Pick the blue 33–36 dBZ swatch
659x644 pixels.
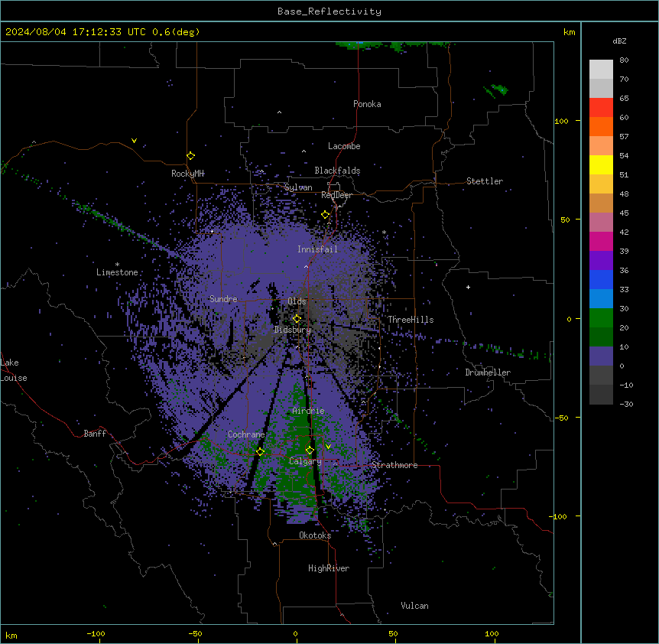601,279
